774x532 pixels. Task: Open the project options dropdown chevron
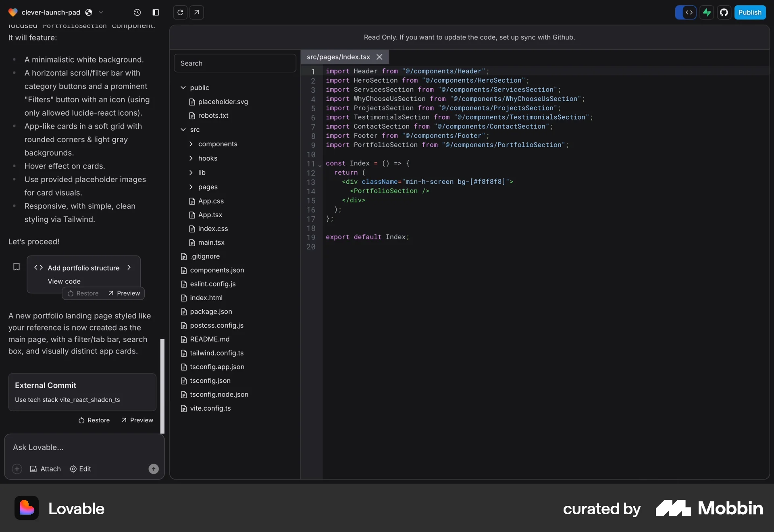tap(102, 12)
